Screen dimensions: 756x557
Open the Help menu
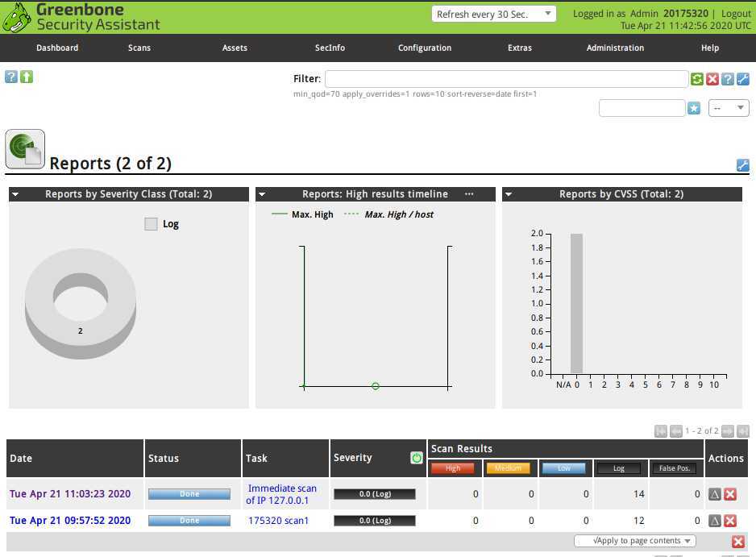[710, 48]
